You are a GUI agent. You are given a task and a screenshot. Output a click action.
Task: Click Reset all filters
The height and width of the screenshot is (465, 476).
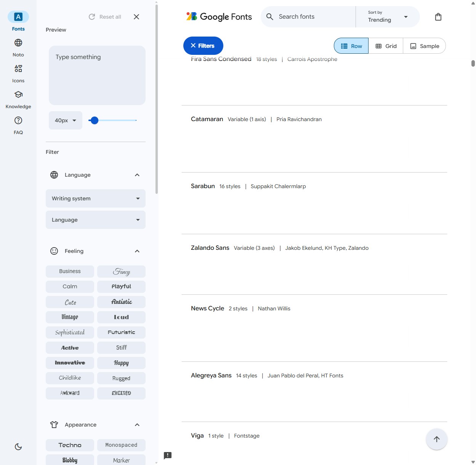click(x=105, y=17)
